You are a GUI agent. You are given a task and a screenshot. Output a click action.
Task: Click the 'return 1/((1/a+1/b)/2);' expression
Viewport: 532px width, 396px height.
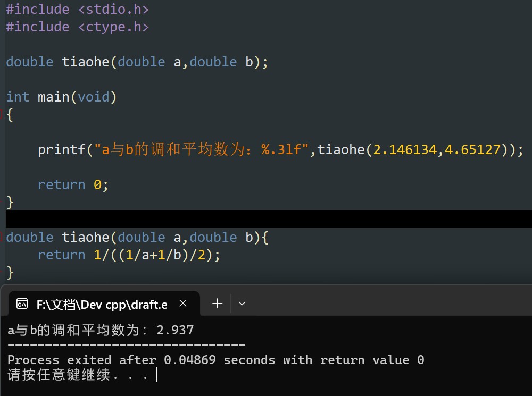129,255
